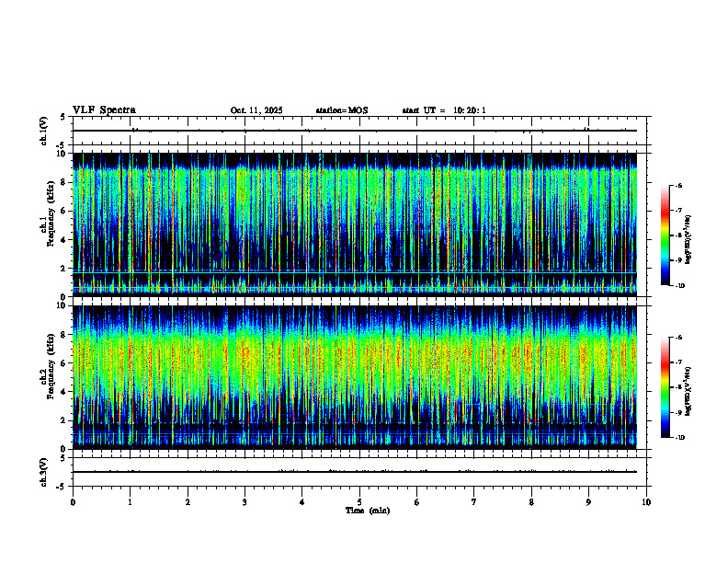
Task: Click the "-7" label on ch.1 color bar
Action: [x=678, y=211]
